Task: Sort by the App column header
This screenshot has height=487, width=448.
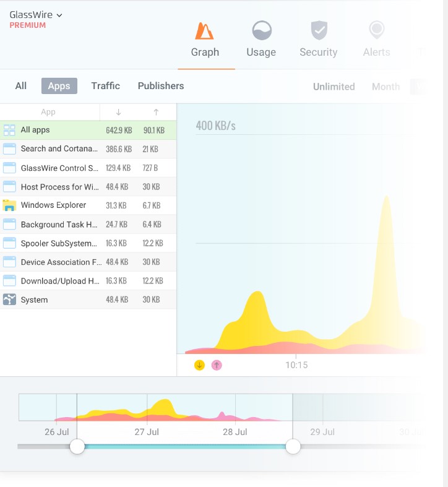Action: click(x=48, y=112)
